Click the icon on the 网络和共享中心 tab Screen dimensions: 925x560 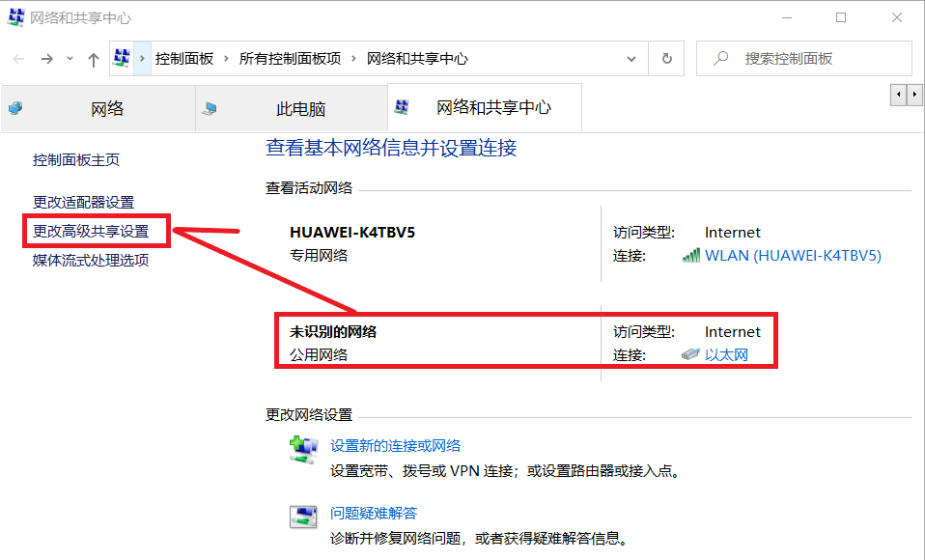(402, 107)
